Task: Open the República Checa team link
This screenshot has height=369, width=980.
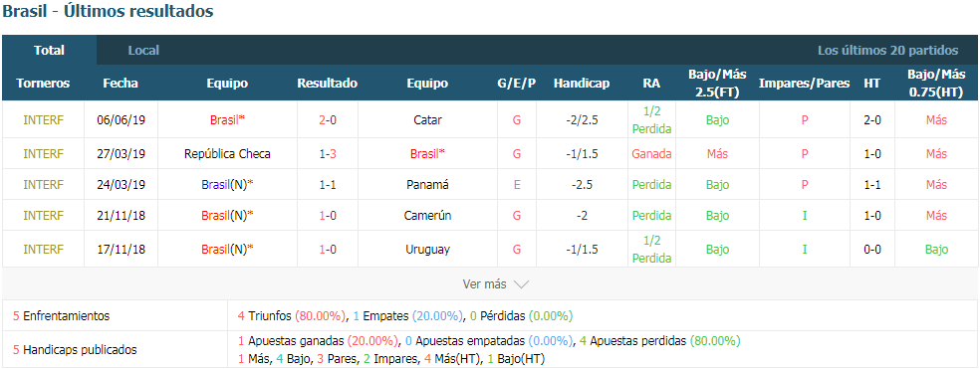Action: (227, 153)
